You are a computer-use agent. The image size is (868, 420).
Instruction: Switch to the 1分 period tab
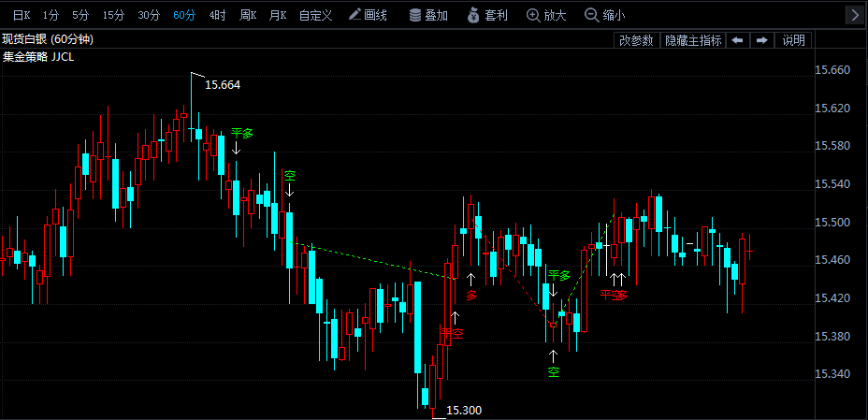coord(51,15)
